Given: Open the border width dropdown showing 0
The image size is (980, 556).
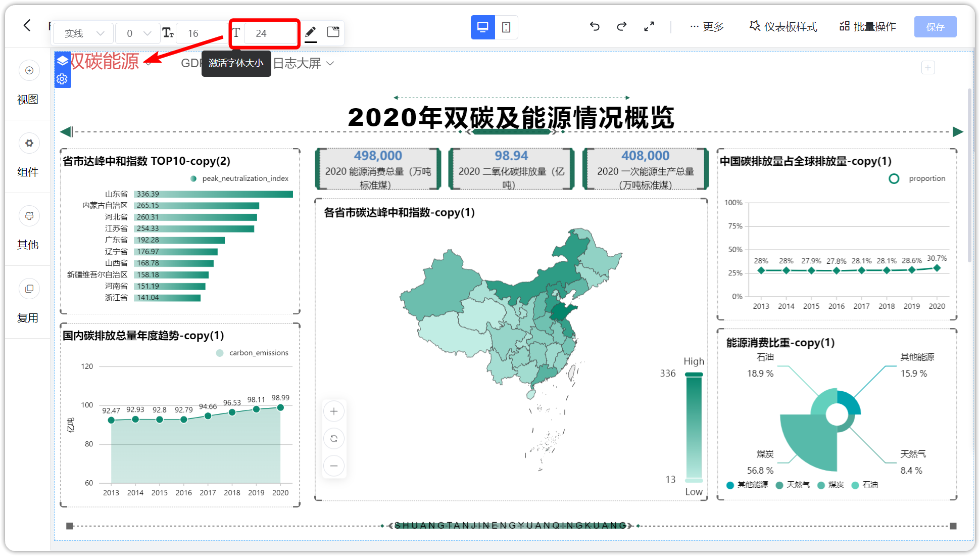Looking at the screenshot, I should 137,33.
